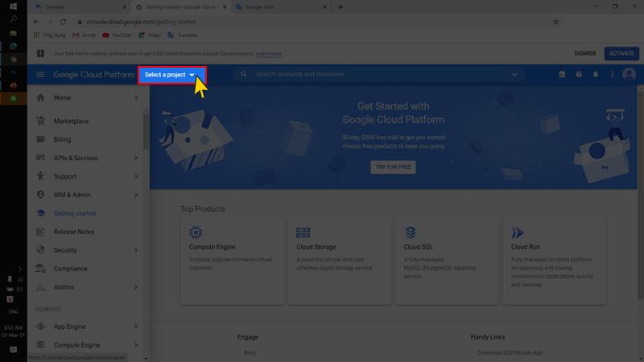
Task: Expand the IAM & Admin submenu
Action: pos(136,195)
